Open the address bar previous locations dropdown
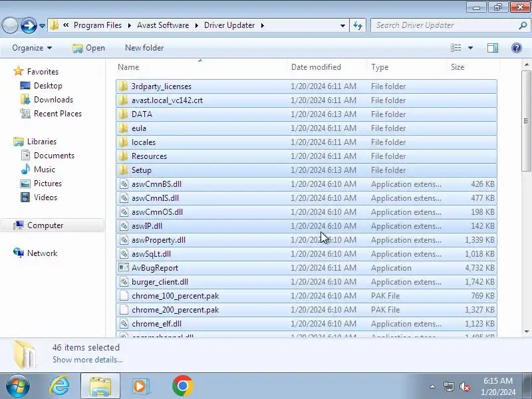This screenshot has height=399, width=532. point(342,25)
